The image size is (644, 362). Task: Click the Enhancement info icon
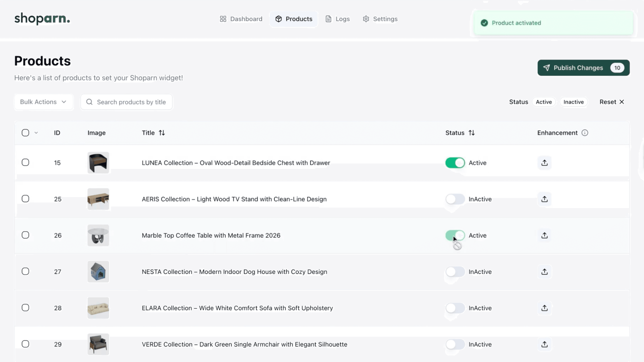(x=585, y=133)
